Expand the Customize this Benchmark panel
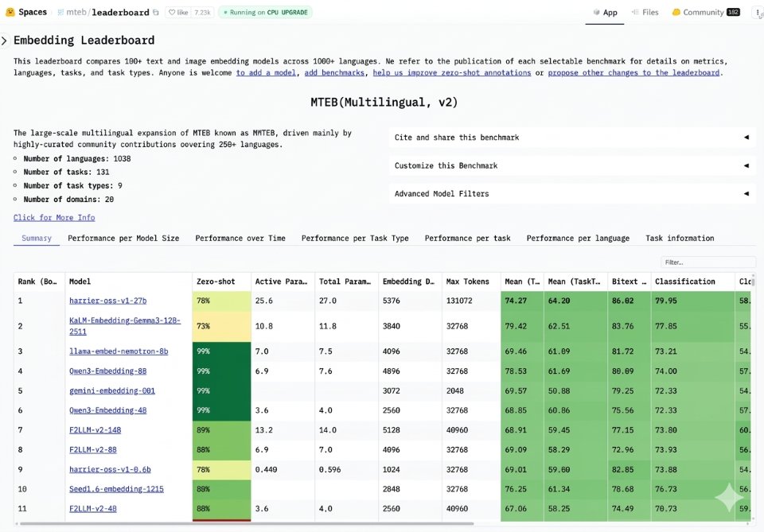Screen dimensions: 764x532 (570, 165)
